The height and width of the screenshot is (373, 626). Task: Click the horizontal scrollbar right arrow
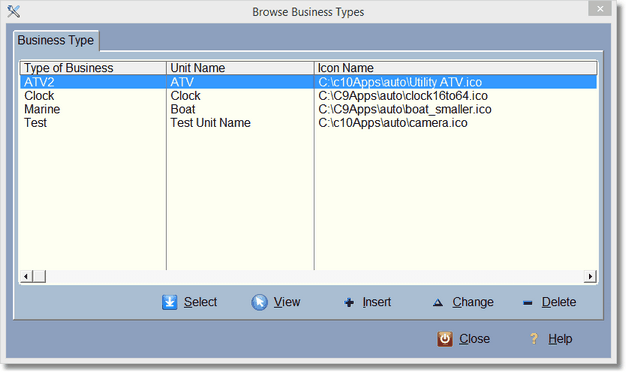(590, 276)
